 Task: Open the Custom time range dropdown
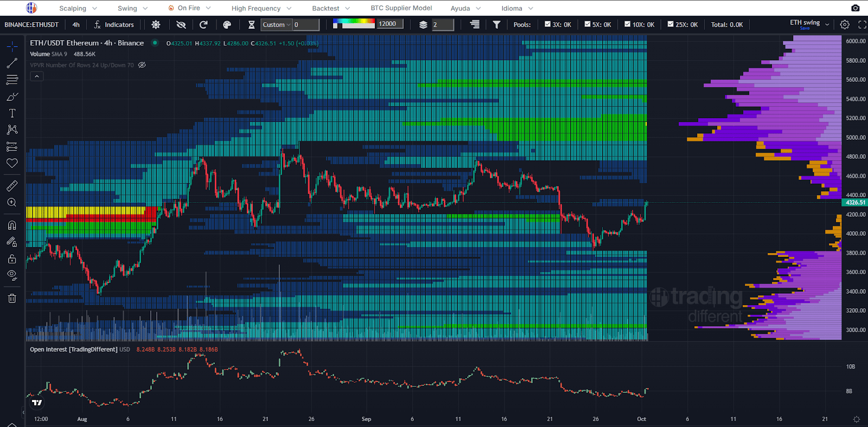[x=277, y=24]
